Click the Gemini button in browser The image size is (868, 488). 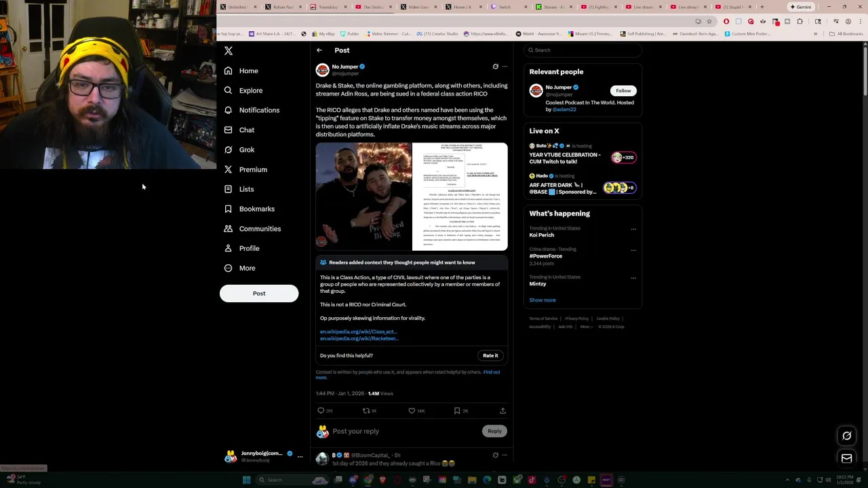coord(800,7)
